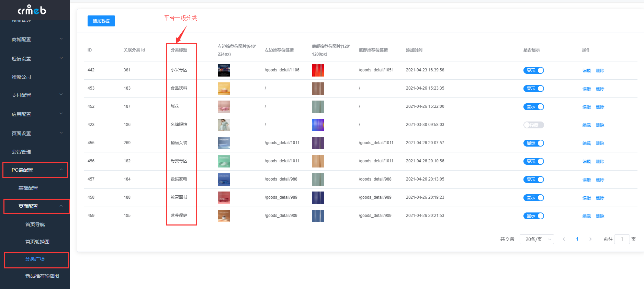Image resolution: width=644 pixels, height=289 pixels.
Task: Edit the 小米专区 row
Action: pyautogui.click(x=587, y=71)
